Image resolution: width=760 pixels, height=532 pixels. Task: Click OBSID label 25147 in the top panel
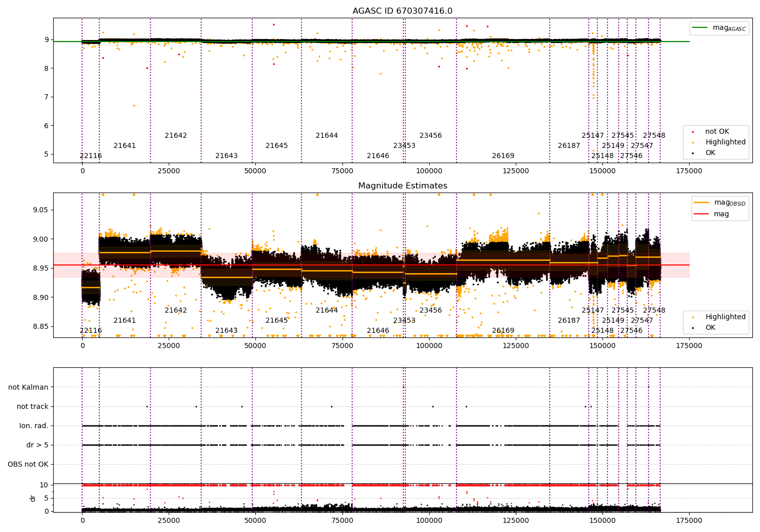[x=593, y=135]
